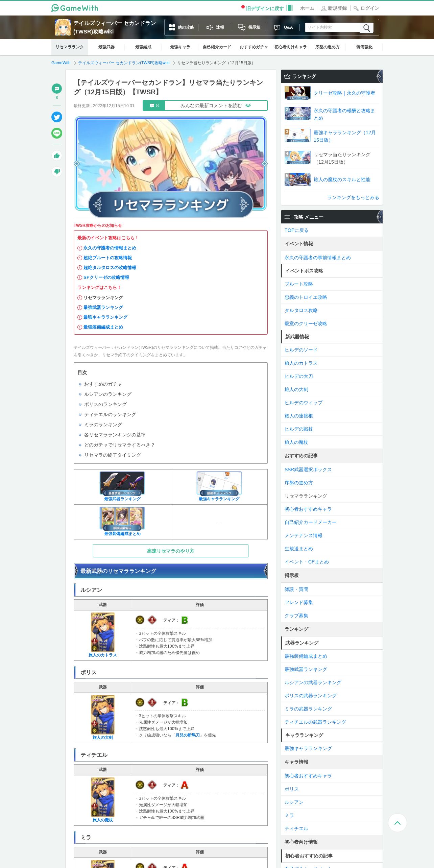Select 最強武器 tab

coord(106,47)
